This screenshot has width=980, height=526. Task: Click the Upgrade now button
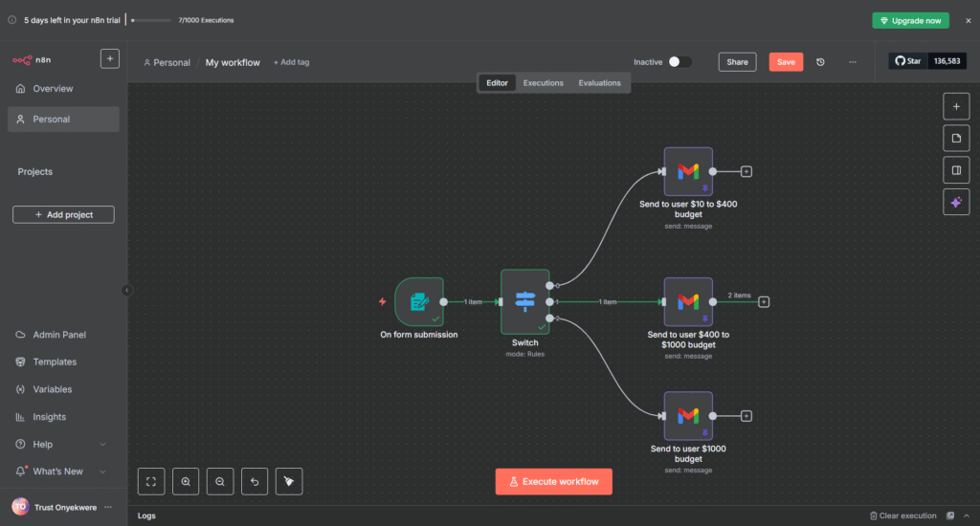click(910, 20)
